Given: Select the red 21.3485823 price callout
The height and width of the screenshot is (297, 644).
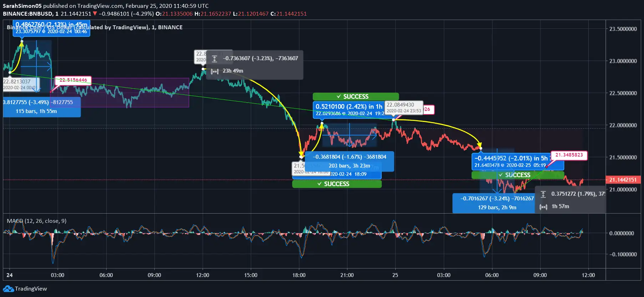Looking at the screenshot, I should (569, 155).
